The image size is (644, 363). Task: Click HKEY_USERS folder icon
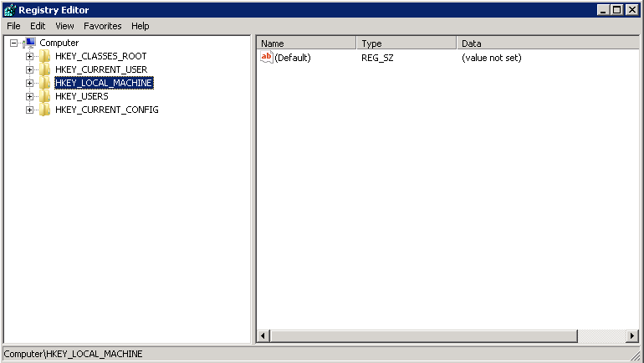tap(45, 96)
